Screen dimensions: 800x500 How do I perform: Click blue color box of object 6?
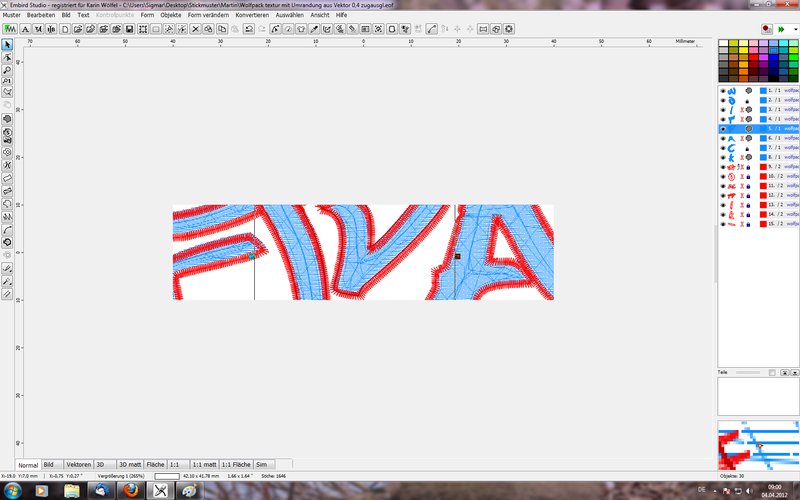(x=763, y=138)
